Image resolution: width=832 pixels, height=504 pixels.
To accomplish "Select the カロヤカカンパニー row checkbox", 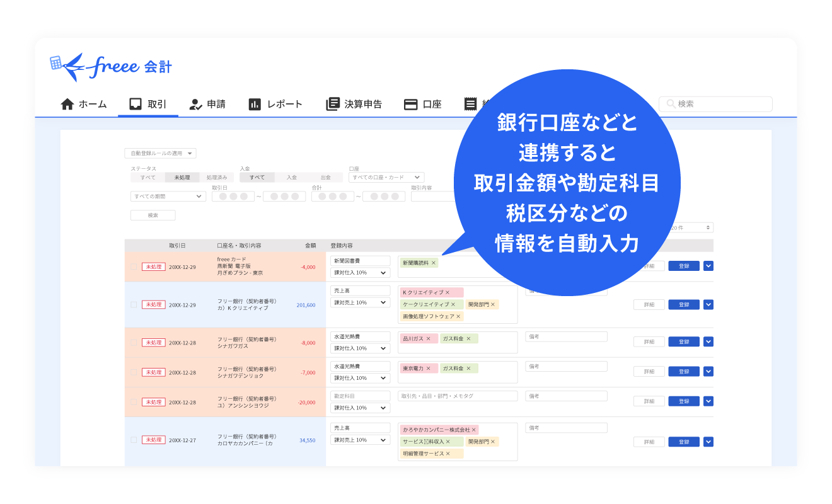I will pos(133,440).
